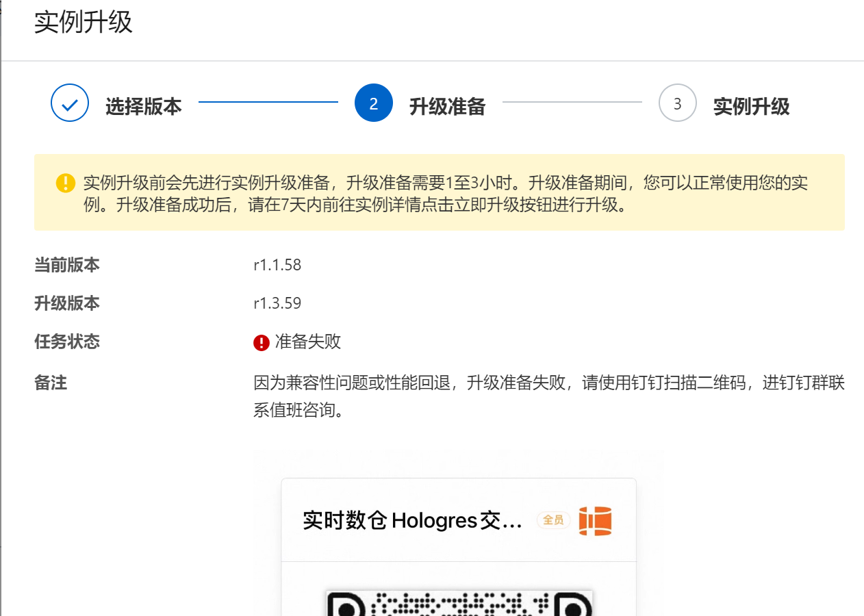The image size is (864, 616).
Task: Click the 备注 label
Action: click(x=51, y=383)
